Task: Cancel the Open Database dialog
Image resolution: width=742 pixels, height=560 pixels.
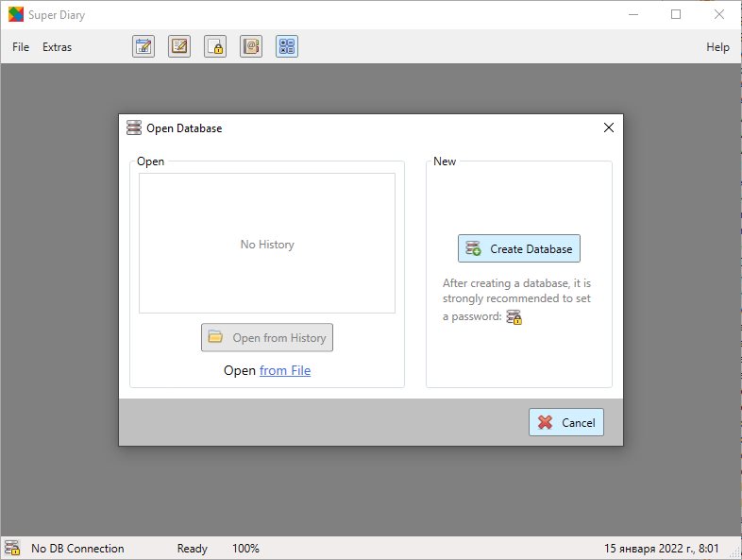Action: pyautogui.click(x=566, y=422)
